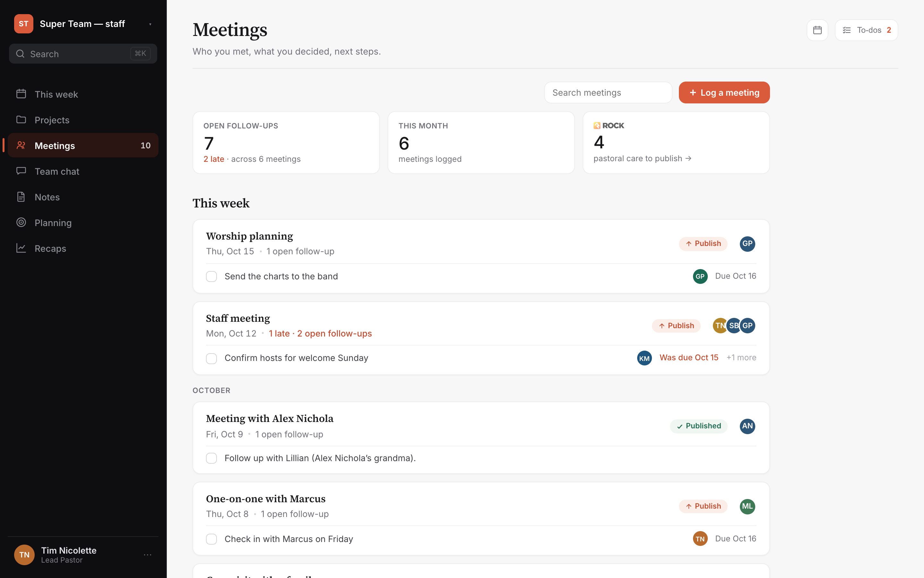Open Staff meeting title
The image size is (924, 578).
click(238, 319)
